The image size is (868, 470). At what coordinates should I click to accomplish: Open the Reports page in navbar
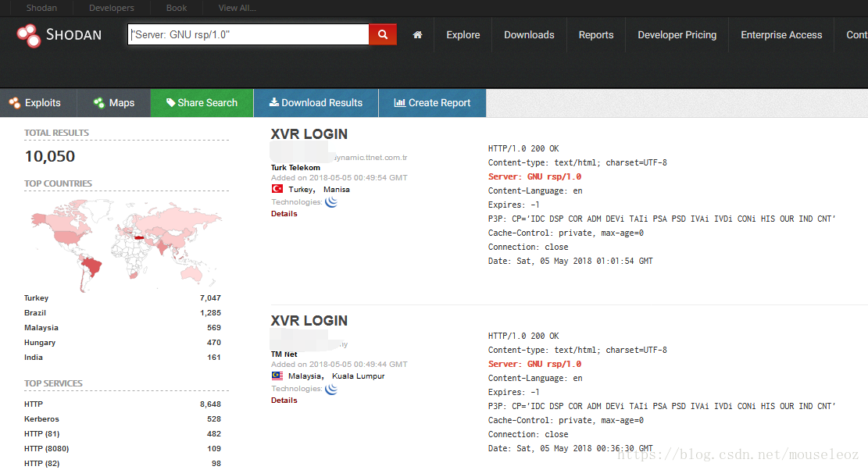tap(596, 35)
